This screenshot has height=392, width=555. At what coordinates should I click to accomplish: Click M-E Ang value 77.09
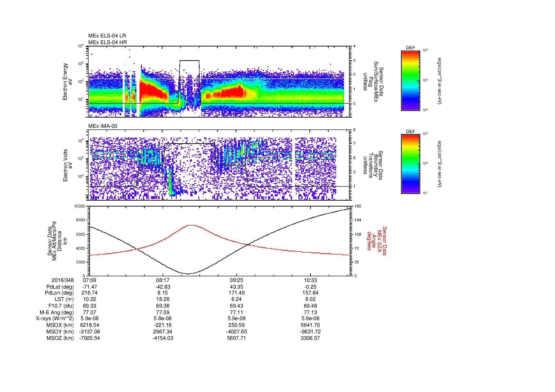click(x=163, y=312)
